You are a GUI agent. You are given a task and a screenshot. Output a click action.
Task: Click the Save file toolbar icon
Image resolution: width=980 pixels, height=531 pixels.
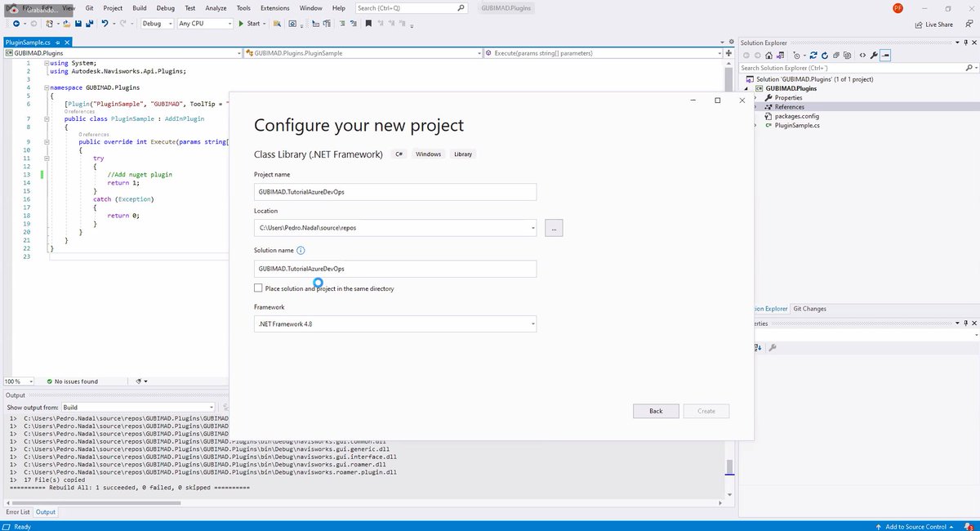point(78,24)
